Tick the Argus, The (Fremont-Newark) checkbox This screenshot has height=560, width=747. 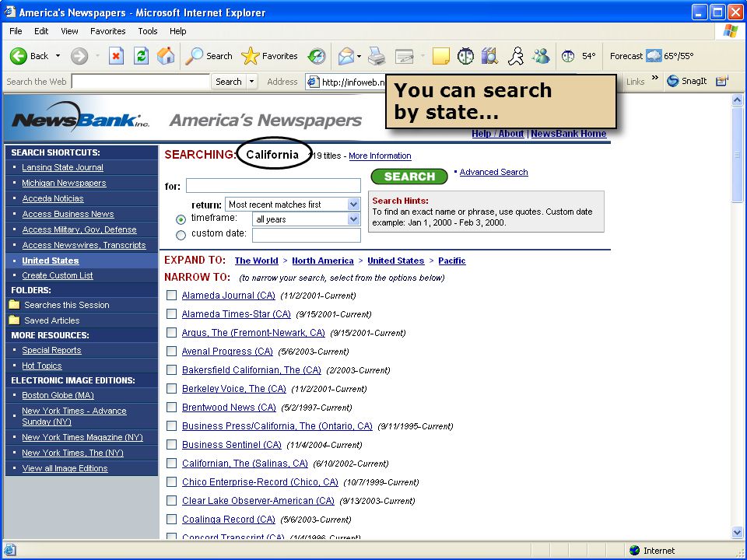171,332
